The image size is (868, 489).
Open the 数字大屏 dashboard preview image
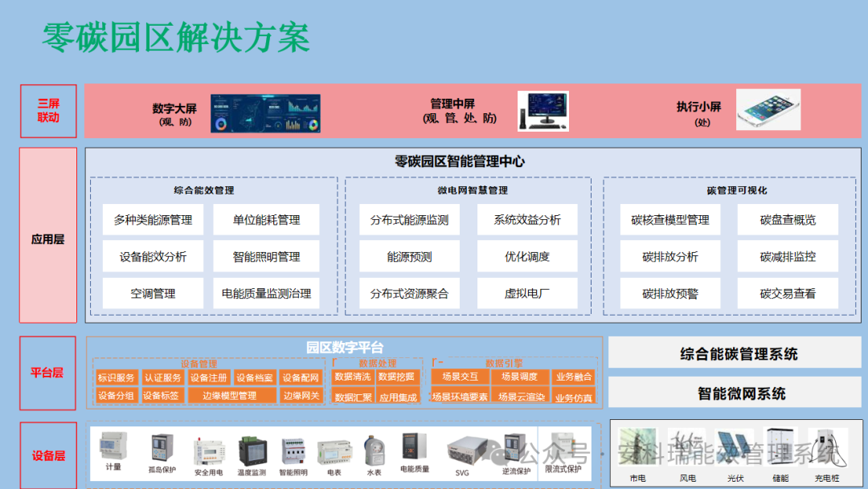[x=265, y=112]
